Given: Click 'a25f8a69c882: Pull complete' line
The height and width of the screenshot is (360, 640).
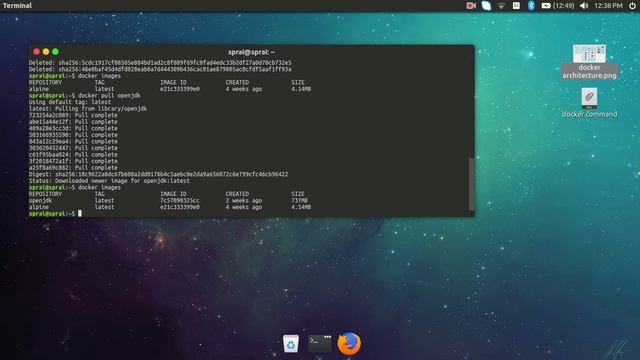Looking at the screenshot, I should pos(73,168).
